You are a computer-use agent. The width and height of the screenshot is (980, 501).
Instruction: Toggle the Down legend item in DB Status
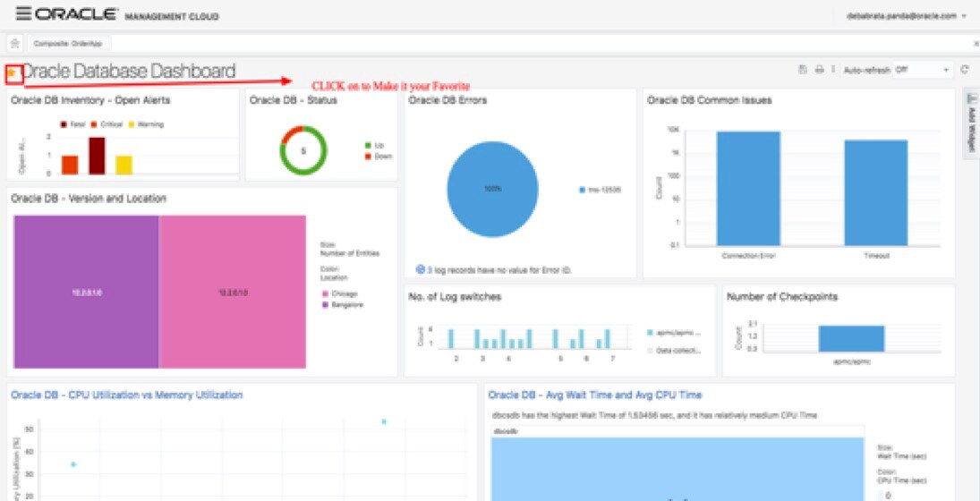point(379,157)
